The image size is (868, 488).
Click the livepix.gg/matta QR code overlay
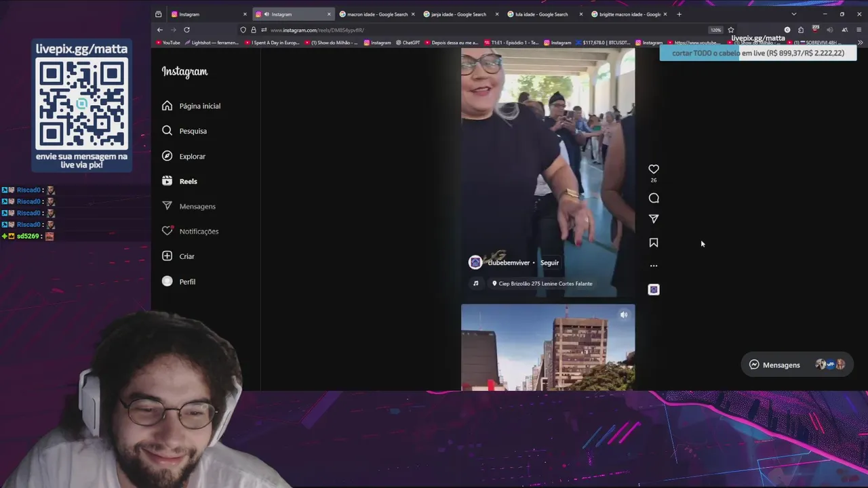pyautogui.click(x=82, y=104)
